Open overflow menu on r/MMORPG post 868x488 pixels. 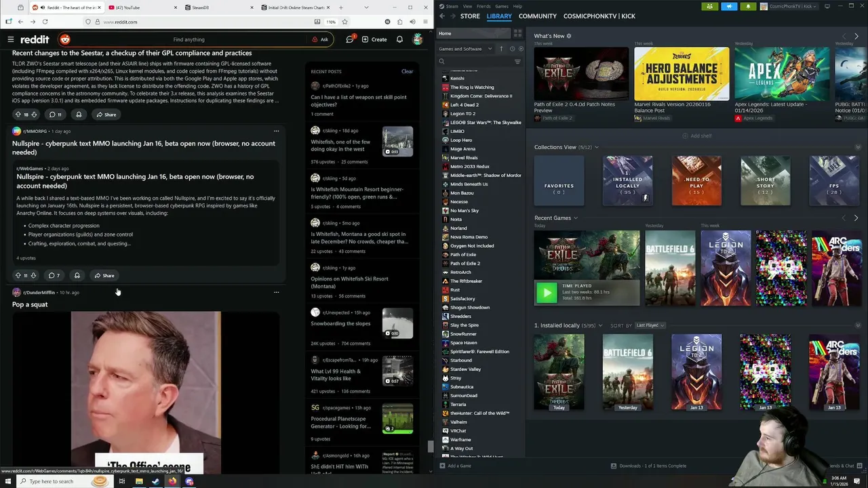(x=276, y=131)
